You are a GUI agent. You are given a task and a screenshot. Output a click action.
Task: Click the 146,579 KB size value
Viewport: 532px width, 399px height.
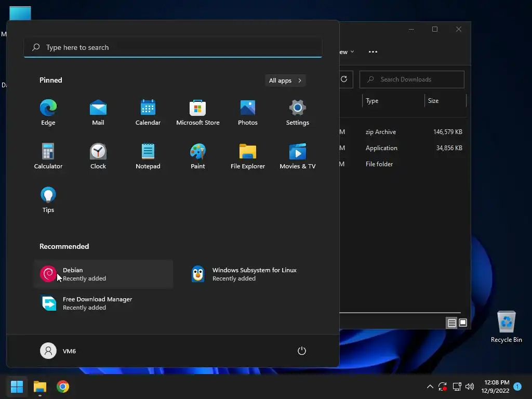447,132
